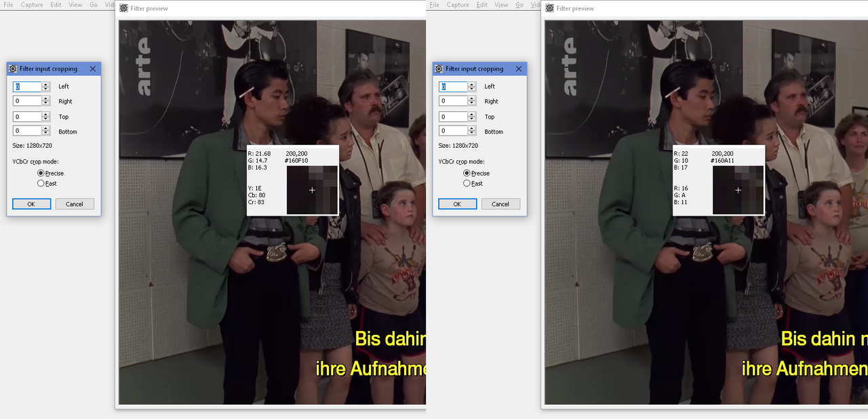Focus Left crop field in right dialog
868x419 pixels.
[453, 87]
